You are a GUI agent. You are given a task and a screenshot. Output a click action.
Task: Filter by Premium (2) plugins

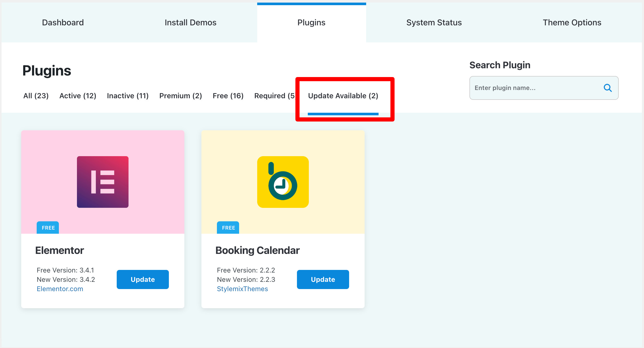[x=180, y=96]
